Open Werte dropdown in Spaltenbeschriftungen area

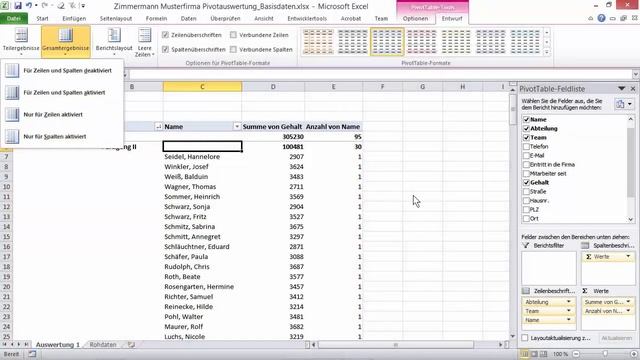point(628,256)
